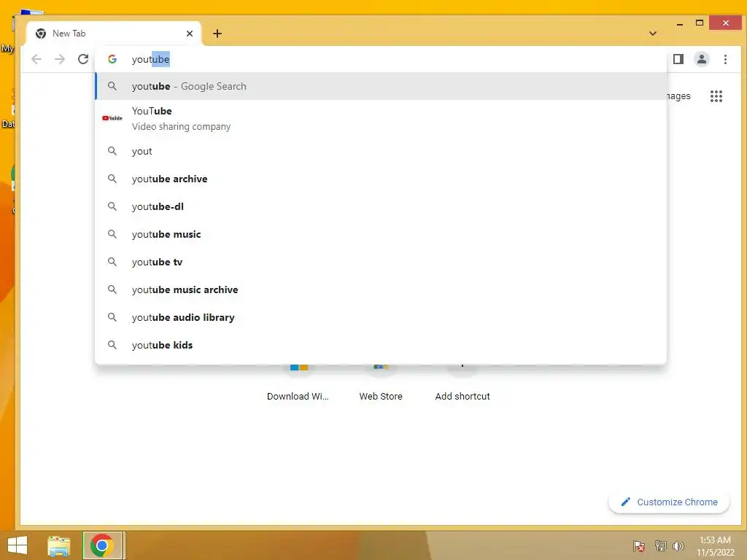
Task: Click the magnifier icon beside 'youtube kids'
Action: (112, 344)
